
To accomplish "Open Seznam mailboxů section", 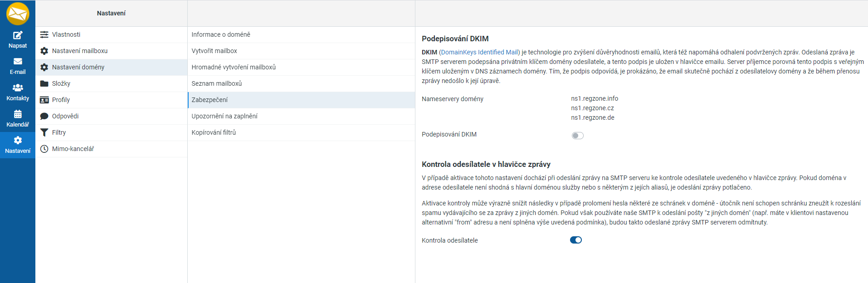I will coord(216,83).
